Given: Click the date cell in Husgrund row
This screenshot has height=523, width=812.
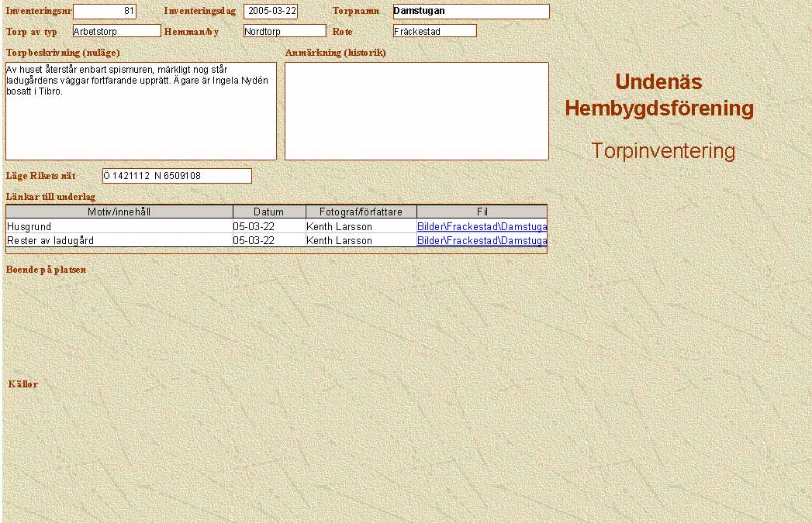Looking at the screenshot, I should click(269, 227).
